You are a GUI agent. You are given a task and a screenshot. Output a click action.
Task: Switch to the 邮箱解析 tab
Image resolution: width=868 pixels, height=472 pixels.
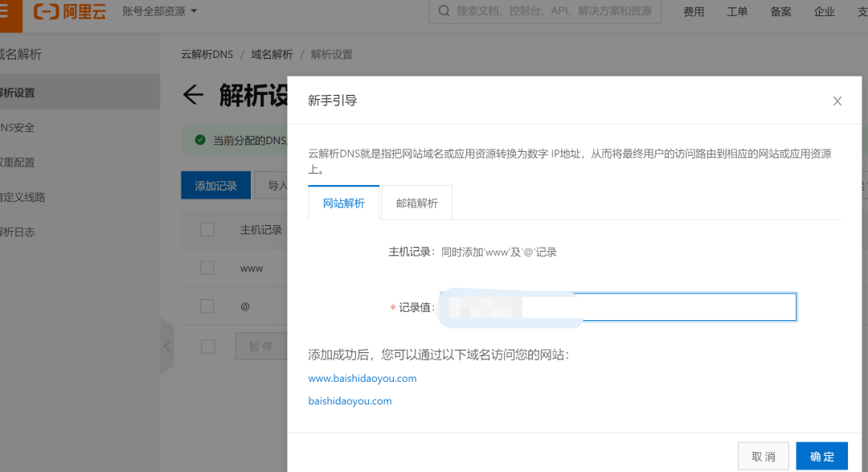tap(416, 202)
